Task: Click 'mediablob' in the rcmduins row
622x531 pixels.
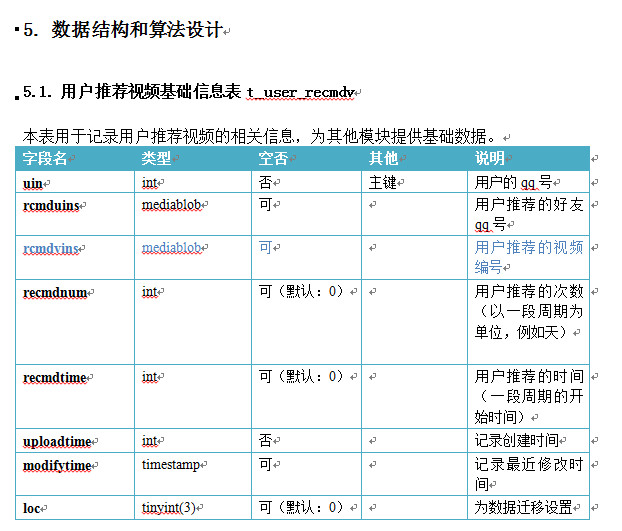Action: coord(171,205)
